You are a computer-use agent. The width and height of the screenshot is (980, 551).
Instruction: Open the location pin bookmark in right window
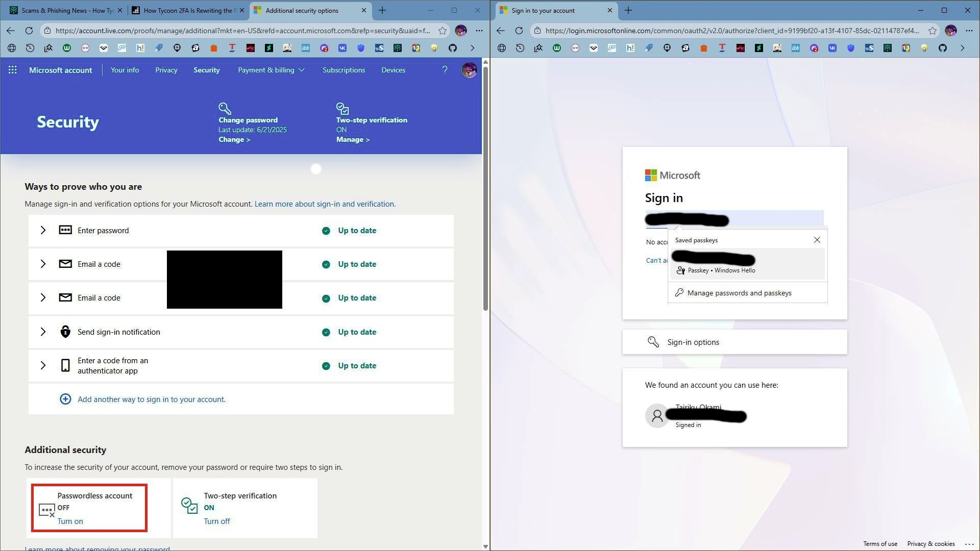(x=667, y=48)
